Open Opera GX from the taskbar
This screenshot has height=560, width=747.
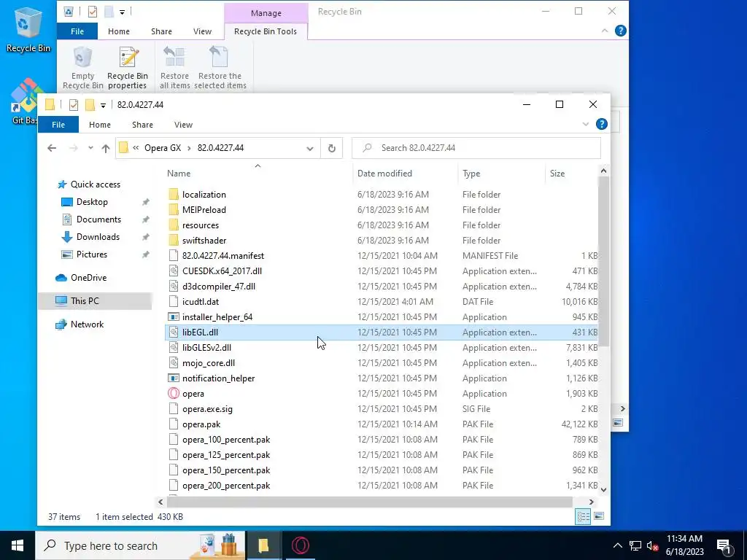click(300, 545)
